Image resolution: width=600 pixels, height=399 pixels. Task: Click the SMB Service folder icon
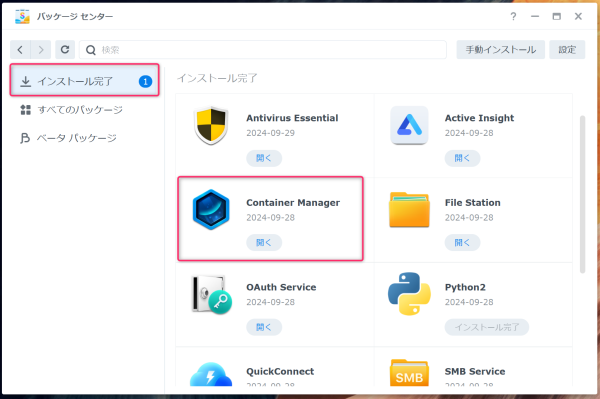(x=409, y=373)
